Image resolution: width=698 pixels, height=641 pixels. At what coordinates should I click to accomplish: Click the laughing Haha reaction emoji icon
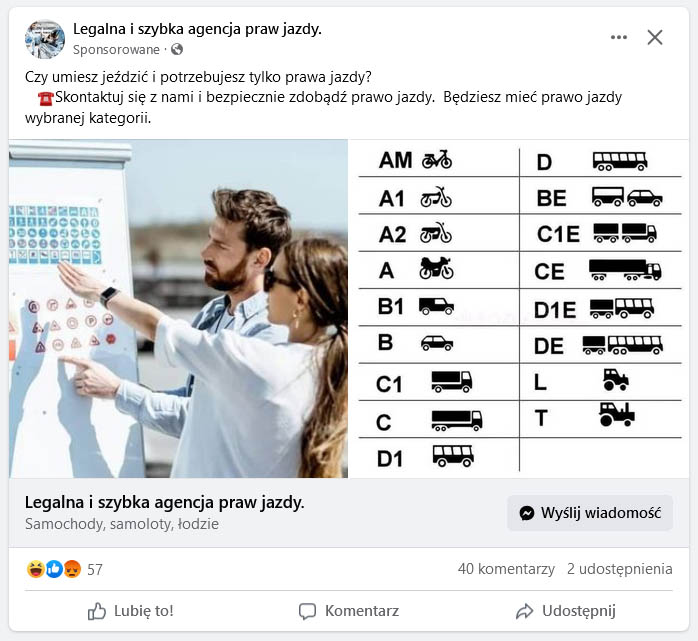35,569
